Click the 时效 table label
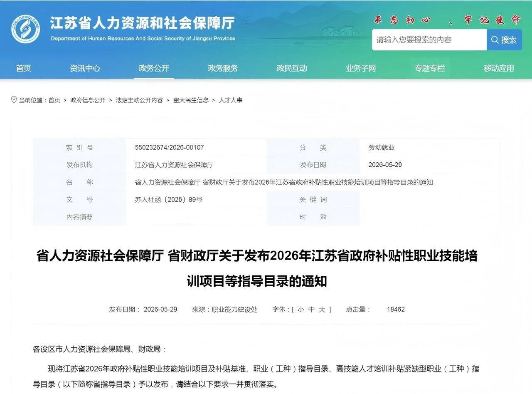 click(x=313, y=217)
